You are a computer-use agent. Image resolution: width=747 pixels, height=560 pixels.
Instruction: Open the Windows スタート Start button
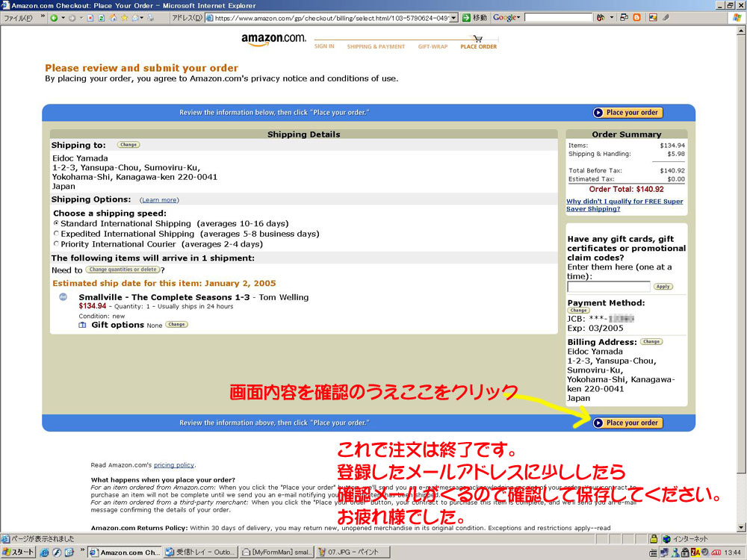pos(18,553)
